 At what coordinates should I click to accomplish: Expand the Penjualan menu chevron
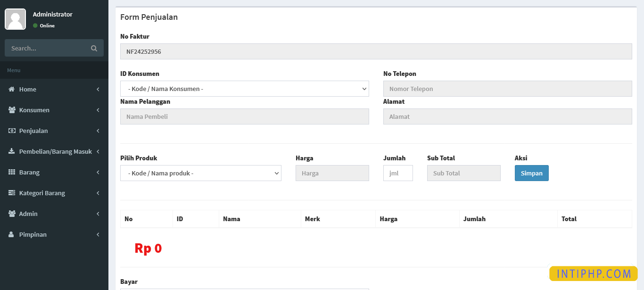pos(98,131)
